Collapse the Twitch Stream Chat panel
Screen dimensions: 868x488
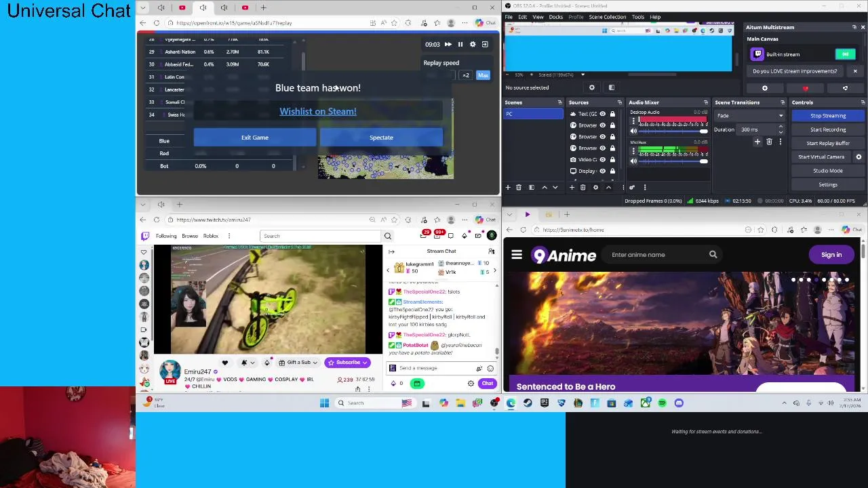click(391, 251)
